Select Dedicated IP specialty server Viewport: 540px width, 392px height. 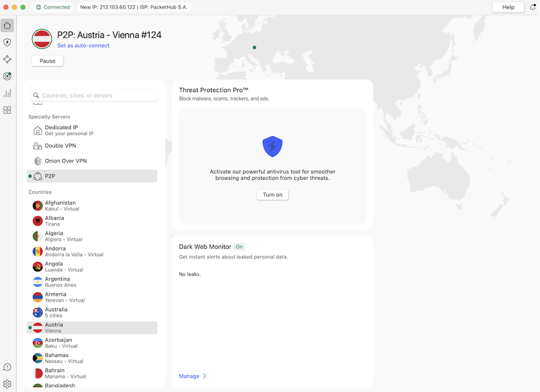coord(92,130)
